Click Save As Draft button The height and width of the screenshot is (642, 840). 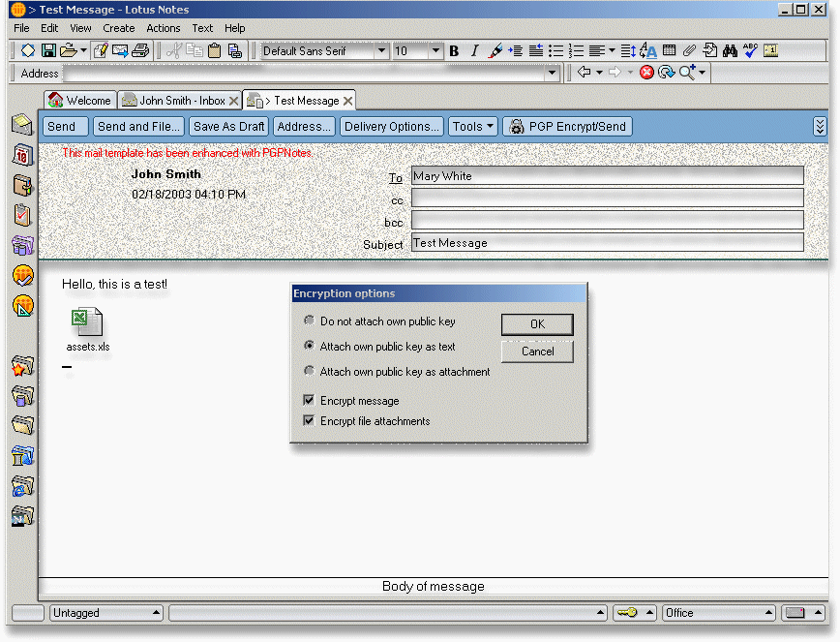tap(228, 127)
